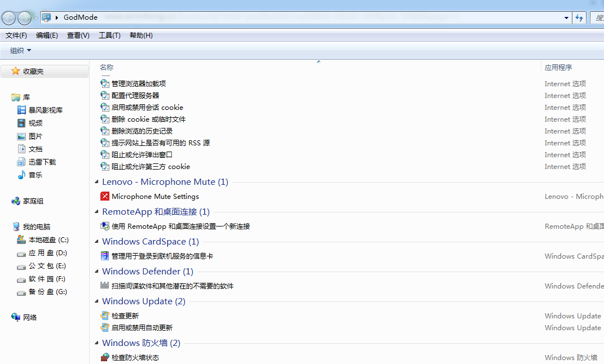
Task: Open the 文件(F) menu
Action: (x=16, y=35)
